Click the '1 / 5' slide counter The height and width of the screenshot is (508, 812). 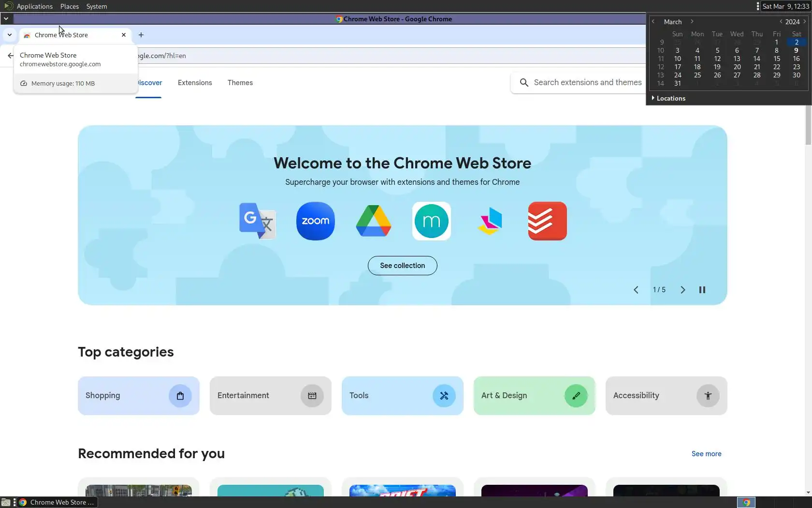[x=659, y=290]
